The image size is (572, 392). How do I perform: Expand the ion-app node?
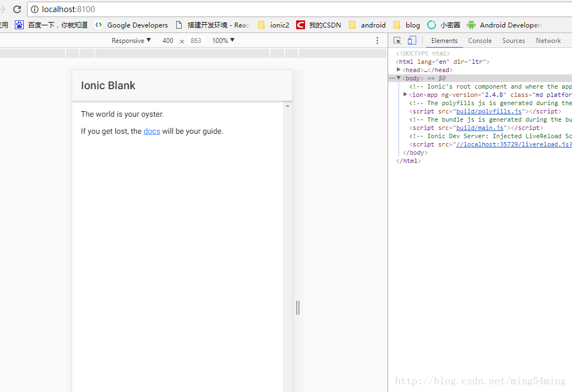[405, 95]
